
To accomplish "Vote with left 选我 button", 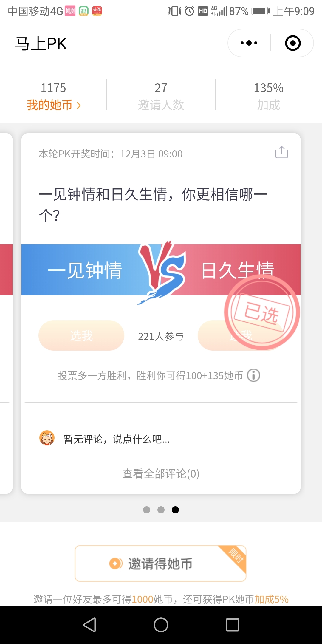I will click(x=81, y=335).
